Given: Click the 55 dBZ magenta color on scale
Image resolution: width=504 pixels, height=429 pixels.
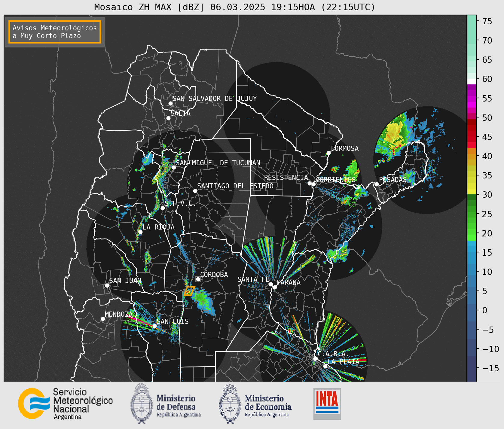Looking at the screenshot, I should pos(472,99).
